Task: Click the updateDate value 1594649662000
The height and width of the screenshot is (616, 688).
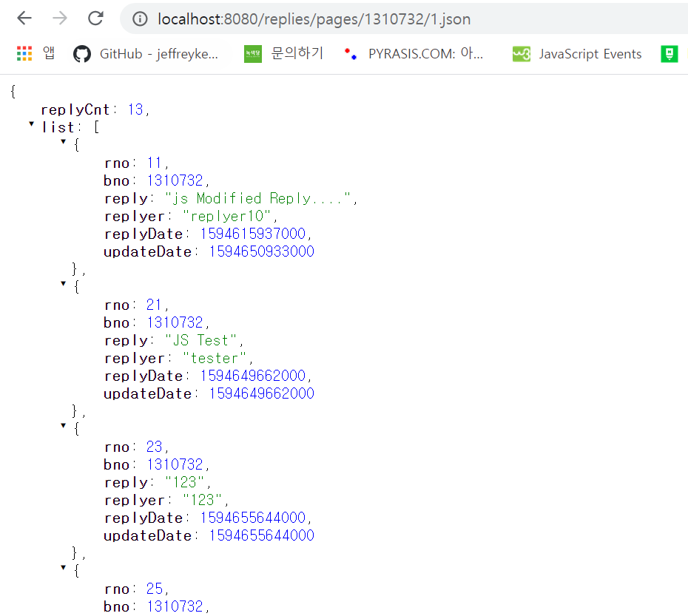Action: (261, 393)
